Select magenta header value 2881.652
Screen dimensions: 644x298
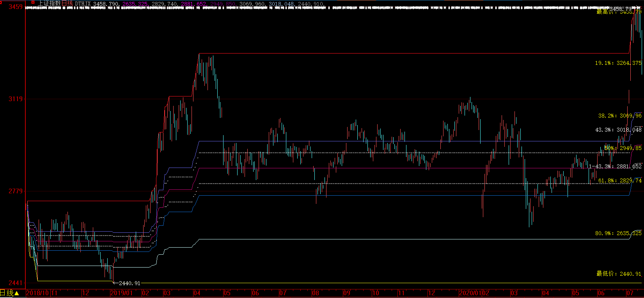click(x=194, y=4)
